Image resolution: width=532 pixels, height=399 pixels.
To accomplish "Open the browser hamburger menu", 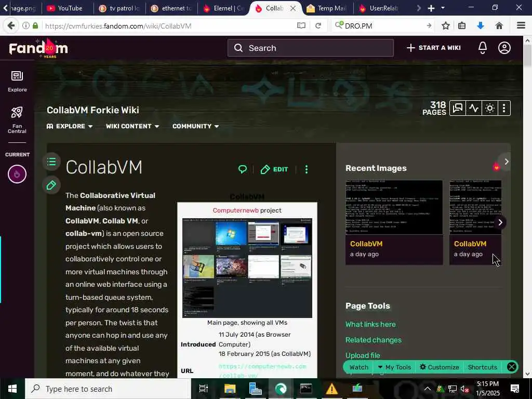I will pos(521,25).
